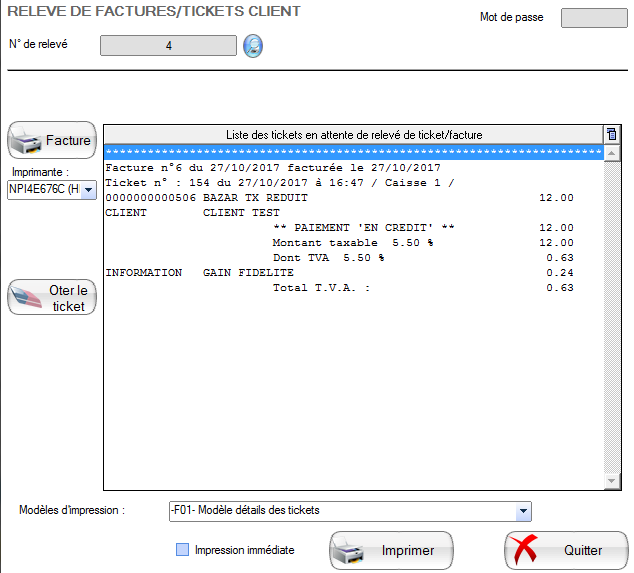Click the magnifier icon next to N° de relevé

[x=253, y=46]
